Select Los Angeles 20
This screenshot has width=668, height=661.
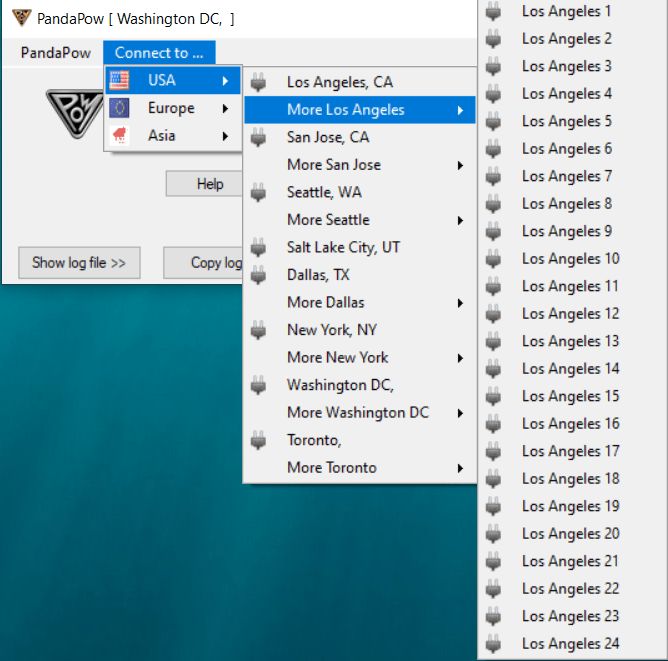point(572,533)
